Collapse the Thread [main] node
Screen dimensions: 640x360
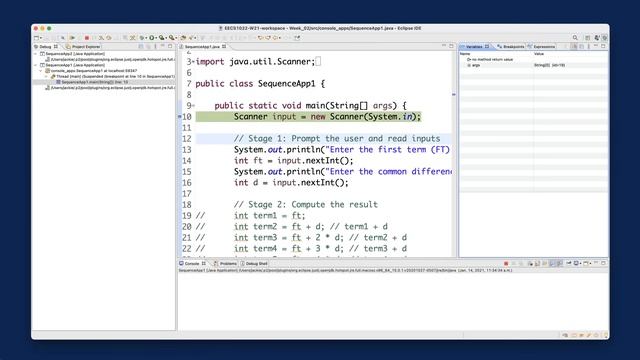tap(46, 76)
